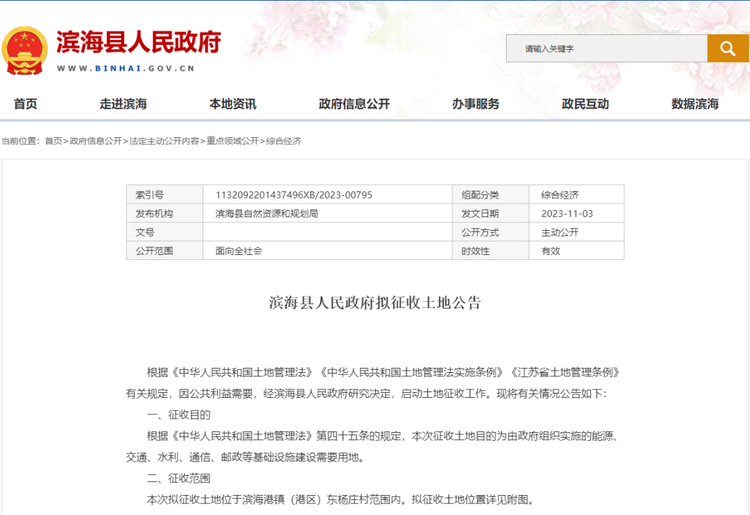This screenshot has height=515, width=750.
Task: Click the 组配分类 label cell
Action: [x=490, y=195]
